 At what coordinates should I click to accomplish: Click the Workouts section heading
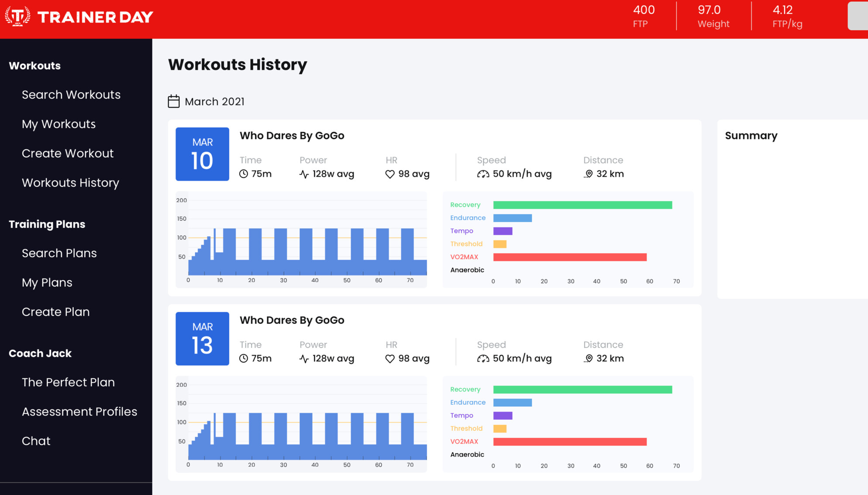point(35,65)
